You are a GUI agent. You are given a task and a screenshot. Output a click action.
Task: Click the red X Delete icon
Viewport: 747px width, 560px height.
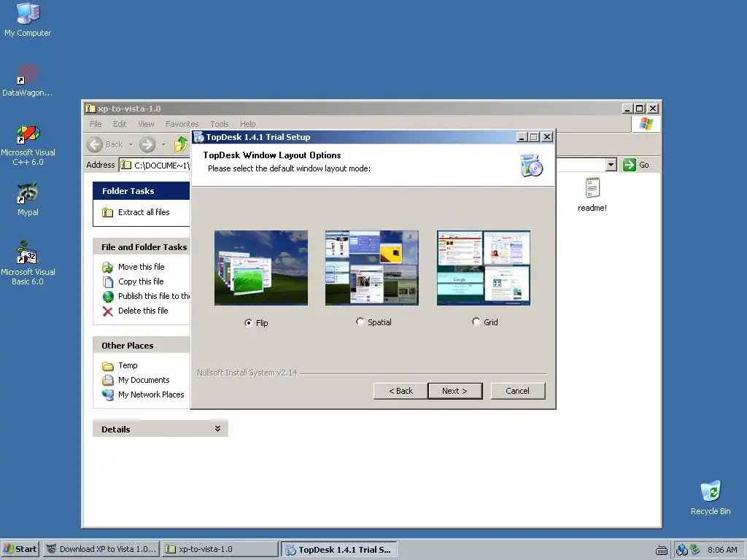[108, 311]
